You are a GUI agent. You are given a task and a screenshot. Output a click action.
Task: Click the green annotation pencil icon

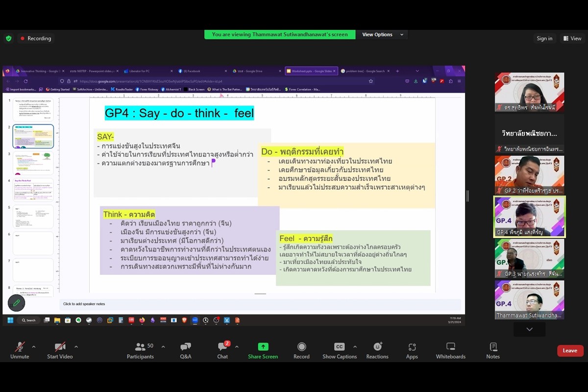[x=16, y=303]
